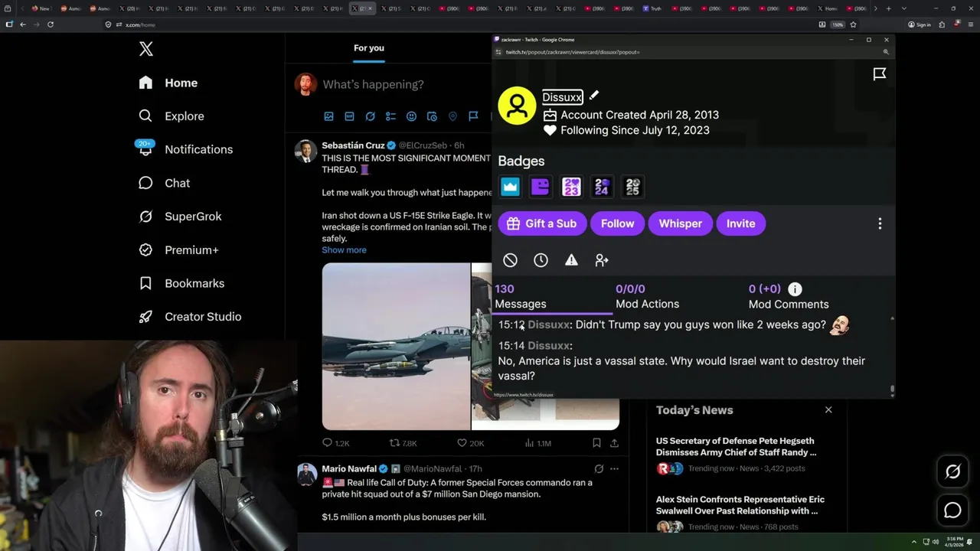Reload page in main browser toolbar

51,24
